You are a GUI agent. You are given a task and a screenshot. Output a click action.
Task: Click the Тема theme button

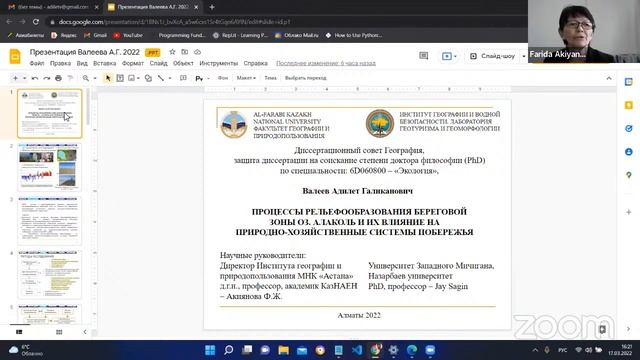coord(270,78)
